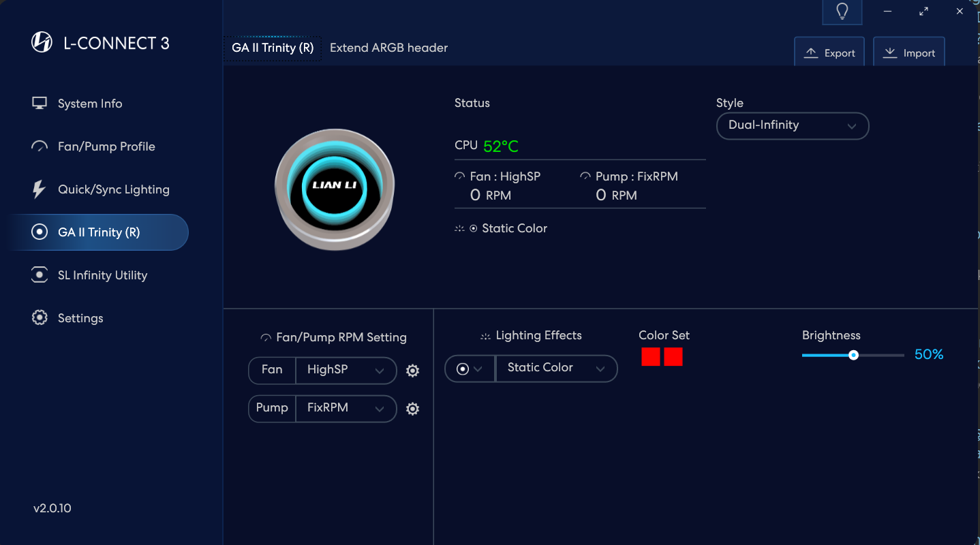Open Pump speed settings gear
This screenshot has width=980, height=545.
tap(412, 409)
